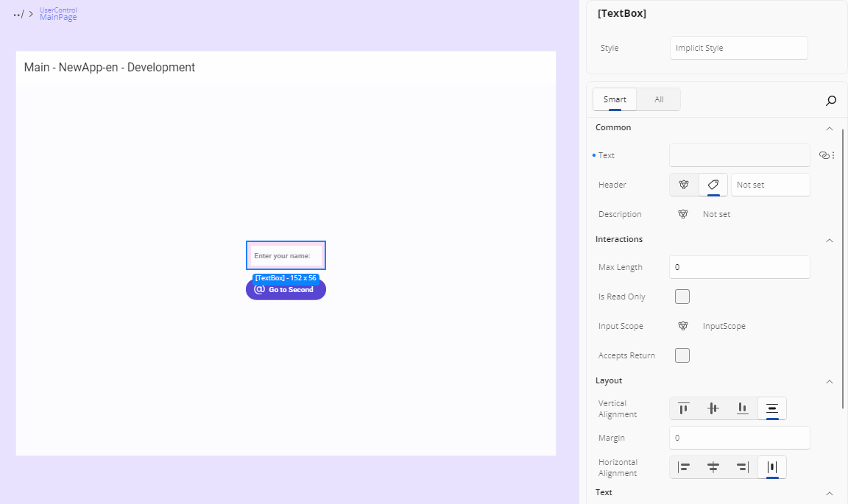
Task: Select the binding source icon beside Header
Action: (683, 184)
